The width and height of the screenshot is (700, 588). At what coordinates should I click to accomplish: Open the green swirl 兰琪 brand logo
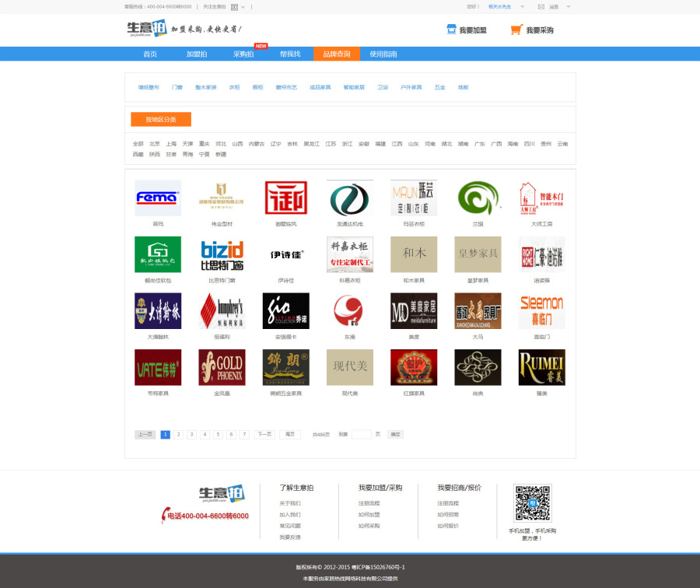(478, 198)
